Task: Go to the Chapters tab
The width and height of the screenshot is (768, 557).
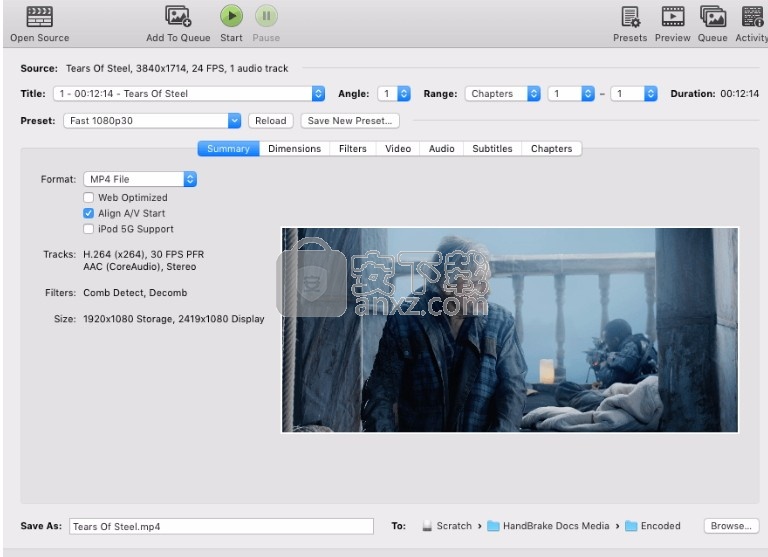Action: 552,148
